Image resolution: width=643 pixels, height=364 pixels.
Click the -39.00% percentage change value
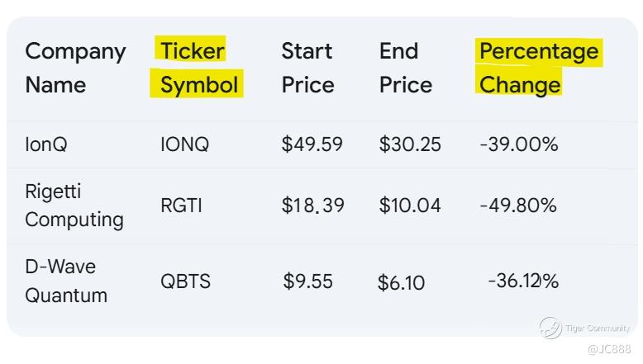click(x=519, y=144)
